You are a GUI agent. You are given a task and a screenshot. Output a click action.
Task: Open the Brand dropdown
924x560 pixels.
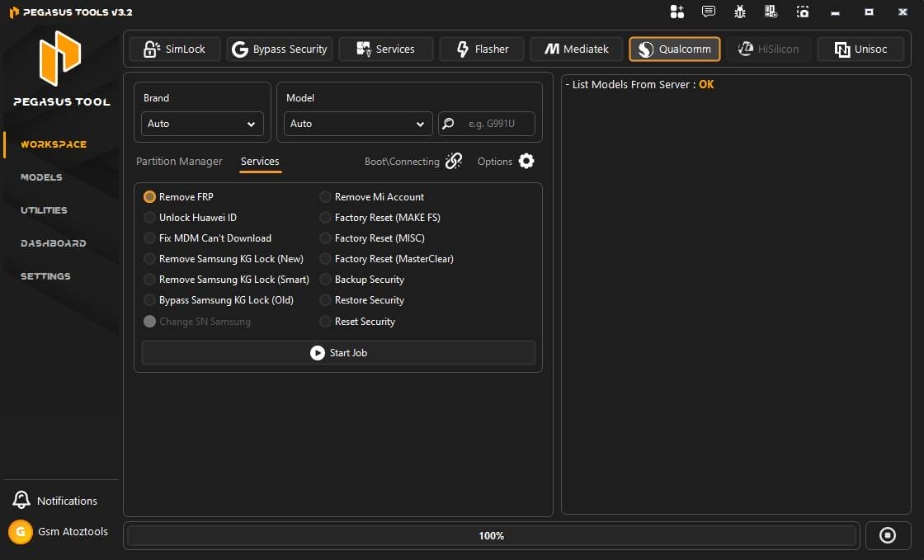coord(201,123)
